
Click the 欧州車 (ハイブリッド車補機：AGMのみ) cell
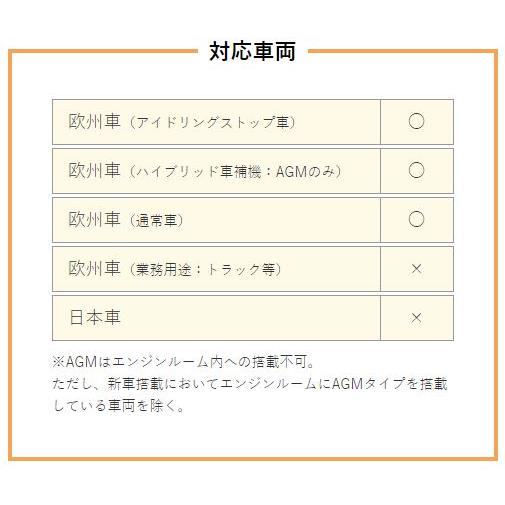coord(216,171)
